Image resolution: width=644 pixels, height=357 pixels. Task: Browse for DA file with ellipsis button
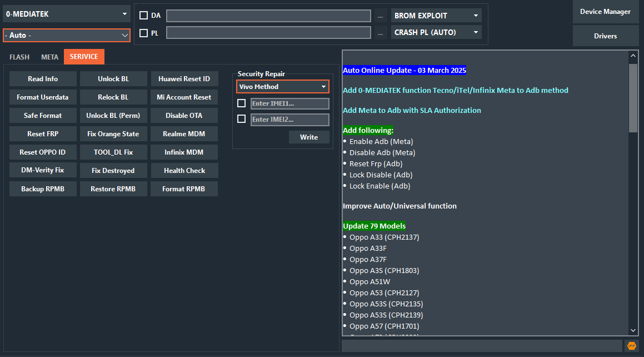(380, 16)
